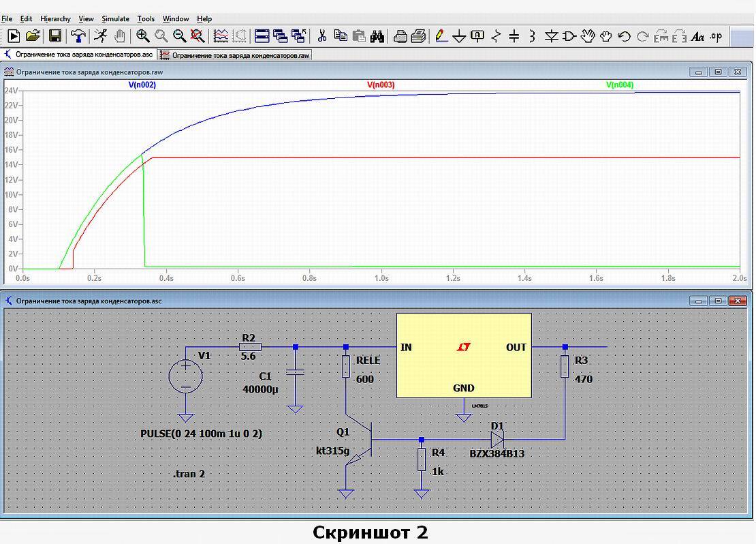
Task: Open the Control Panel hammer icon
Action: 78,36
